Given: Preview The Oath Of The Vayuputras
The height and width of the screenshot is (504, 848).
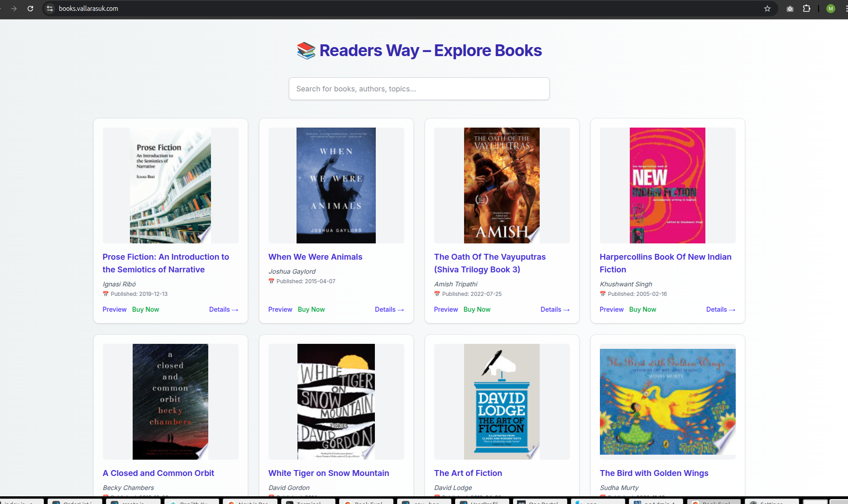Looking at the screenshot, I should tap(446, 309).
